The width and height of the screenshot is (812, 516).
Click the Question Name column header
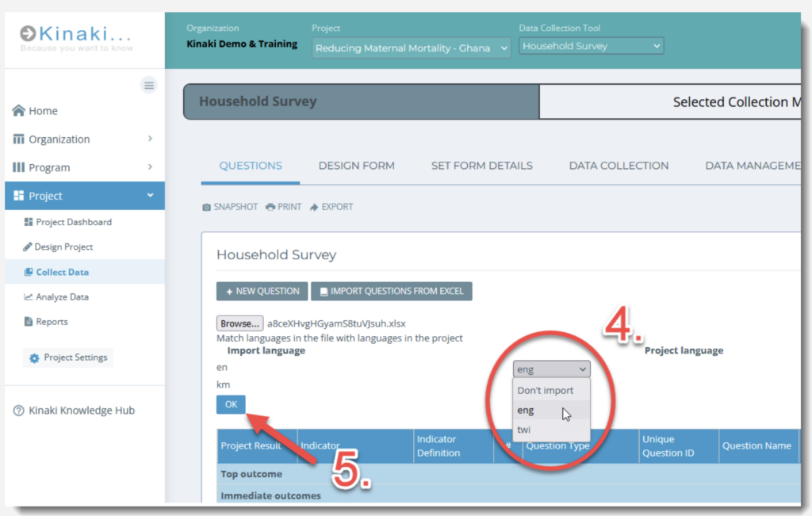757,445
